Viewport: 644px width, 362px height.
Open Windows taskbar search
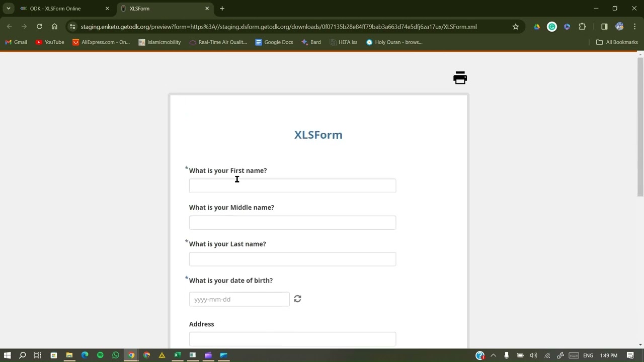tap(22, 355)
